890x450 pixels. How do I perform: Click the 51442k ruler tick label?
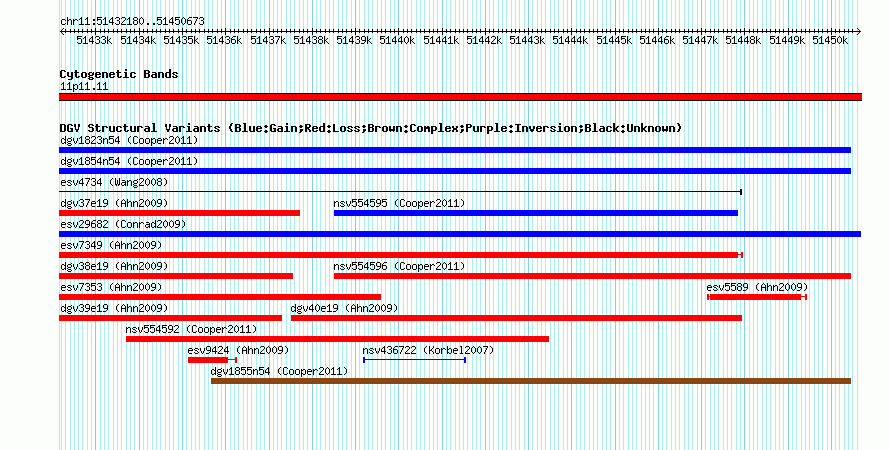click(x=484, y=40)
